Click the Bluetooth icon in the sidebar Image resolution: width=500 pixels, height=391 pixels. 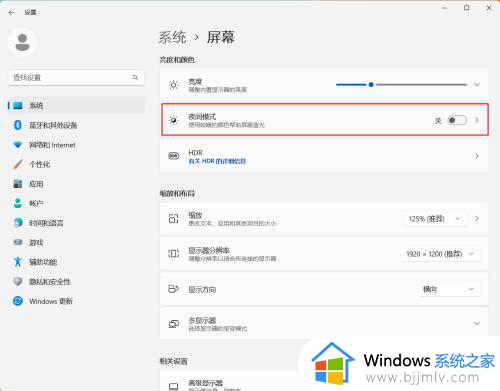point(18,125)
